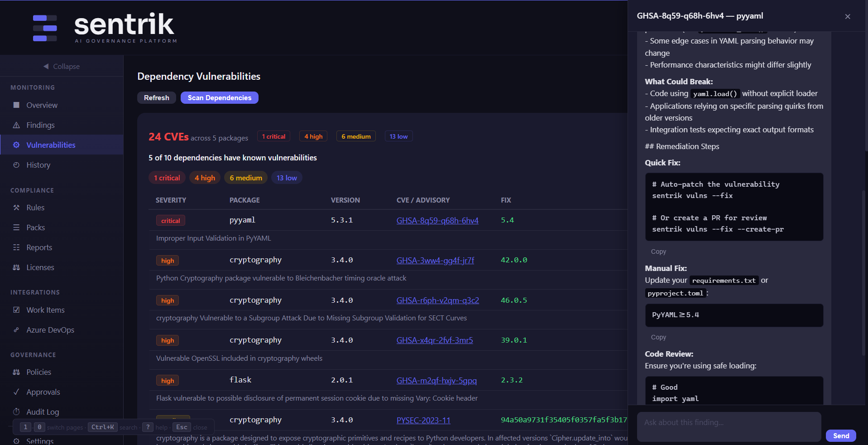Open the Packs page
The height and width of the screenshot is (445, 868).
62,227
